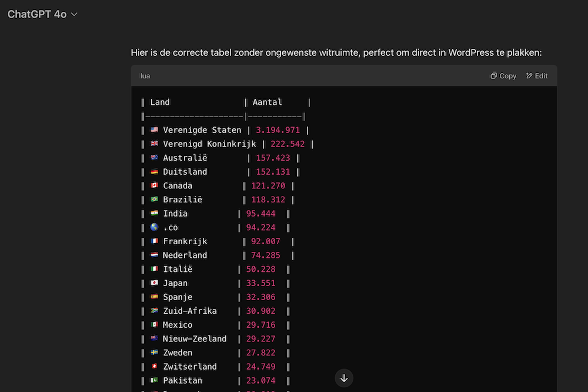Open the ChatGPT 4o model selector

pyautogui.click(x=42, y=14)
